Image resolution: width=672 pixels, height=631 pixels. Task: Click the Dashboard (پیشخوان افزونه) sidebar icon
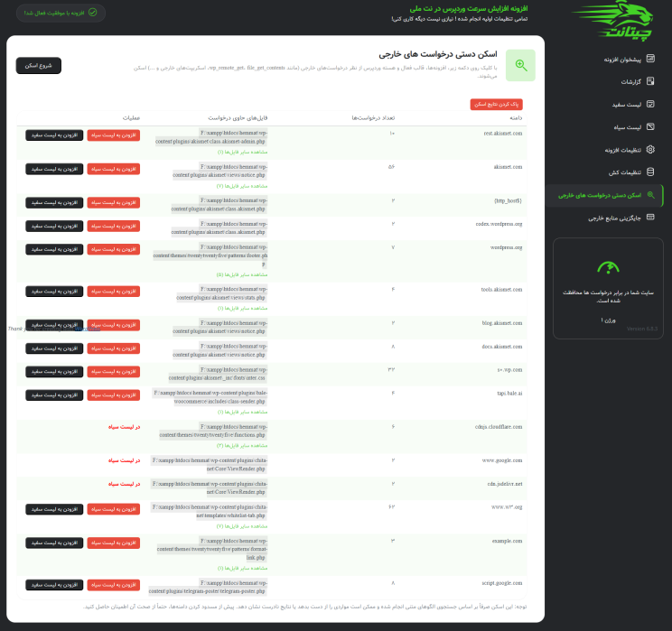coord(650,59)
